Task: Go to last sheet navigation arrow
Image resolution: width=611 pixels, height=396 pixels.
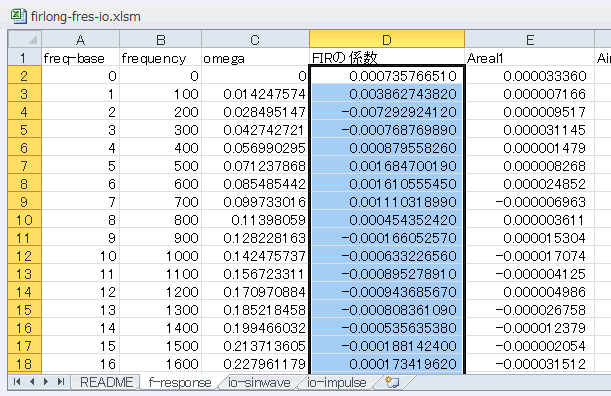Action: 61,382
